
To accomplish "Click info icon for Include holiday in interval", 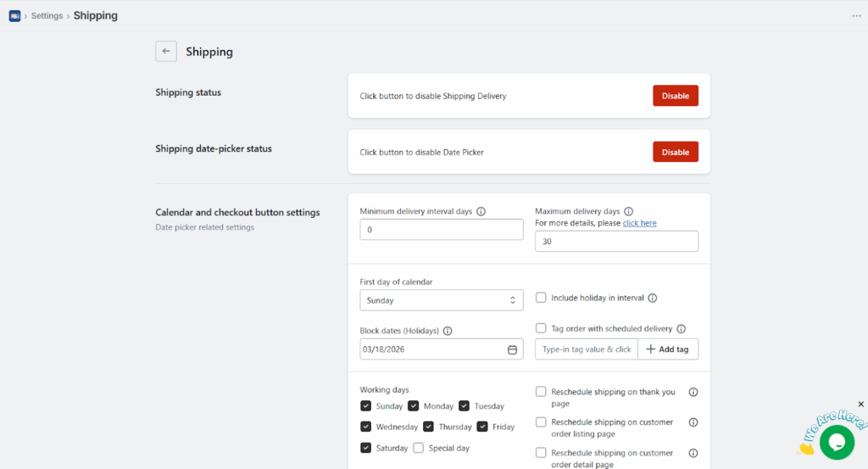I will [x=653, y=298].
